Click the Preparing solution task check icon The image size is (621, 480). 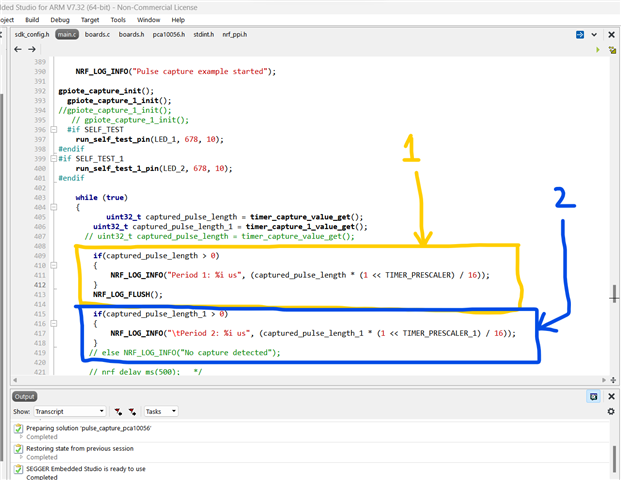pyautogui.click(x=18, y=428)
